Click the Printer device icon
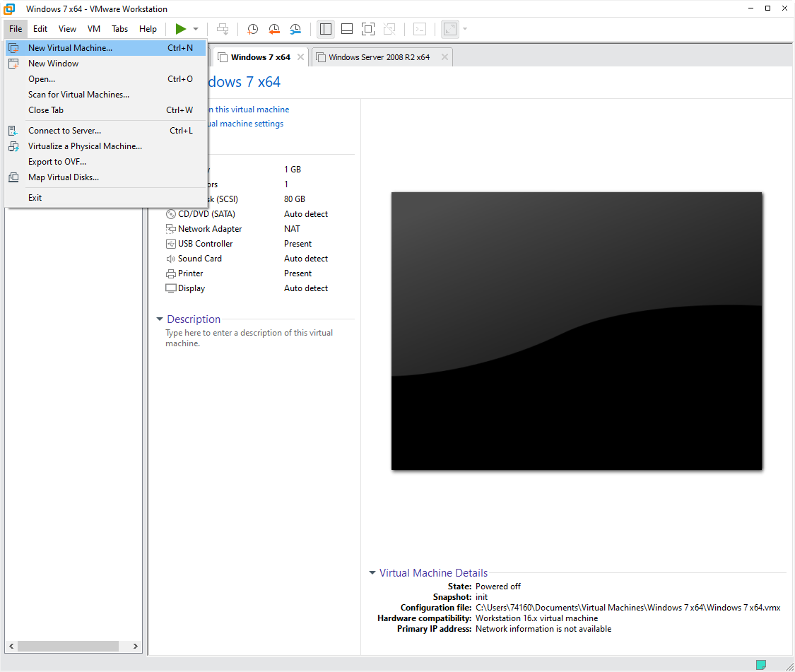 point(171,274)
